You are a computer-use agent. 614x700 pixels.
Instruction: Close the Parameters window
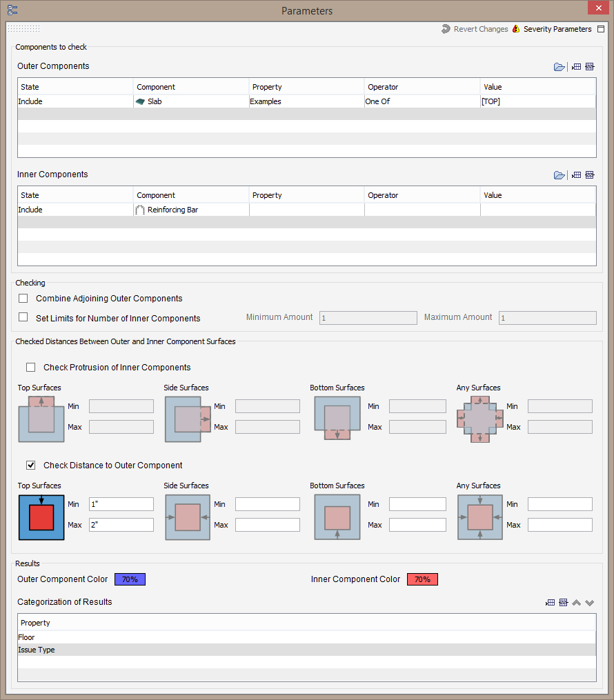pyautogui.click(x=598, y=8)
